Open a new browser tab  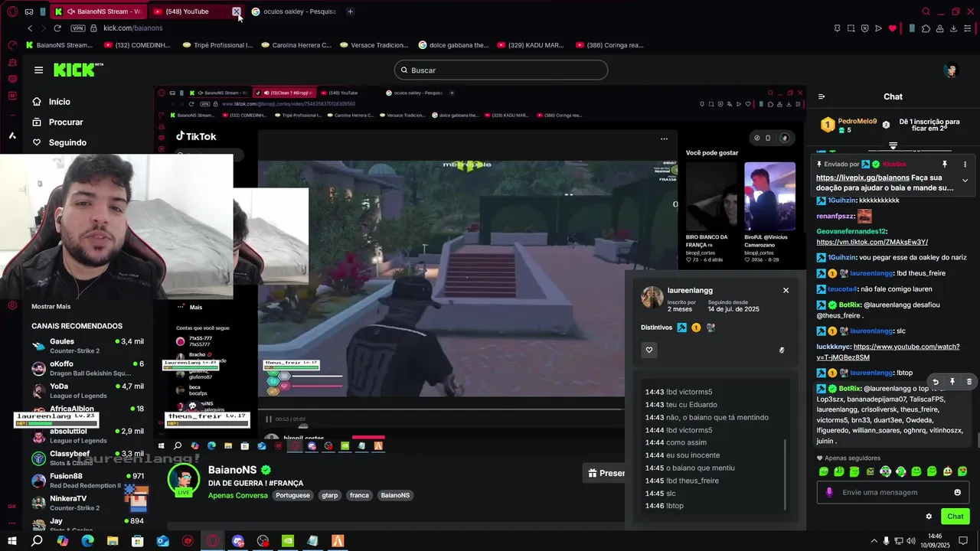pyautogui.click(x=350, y=11)
